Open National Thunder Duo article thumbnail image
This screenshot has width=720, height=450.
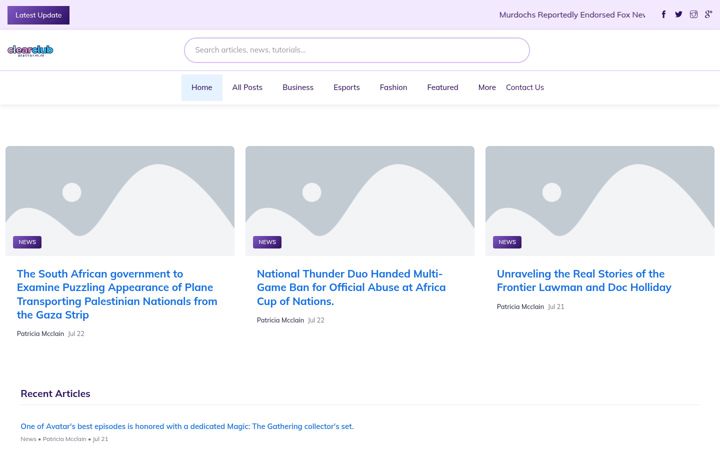point(360,201)
